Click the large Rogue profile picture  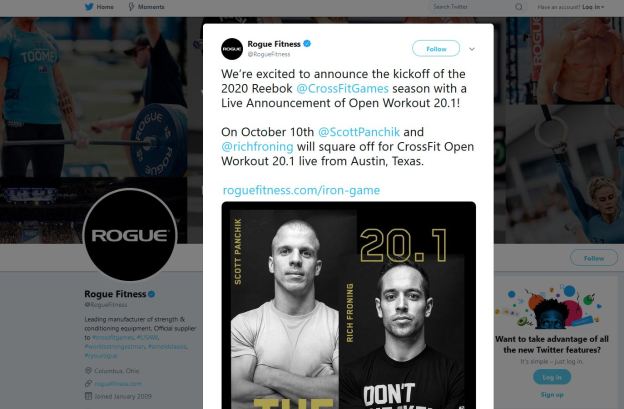[x=130, y=234]
